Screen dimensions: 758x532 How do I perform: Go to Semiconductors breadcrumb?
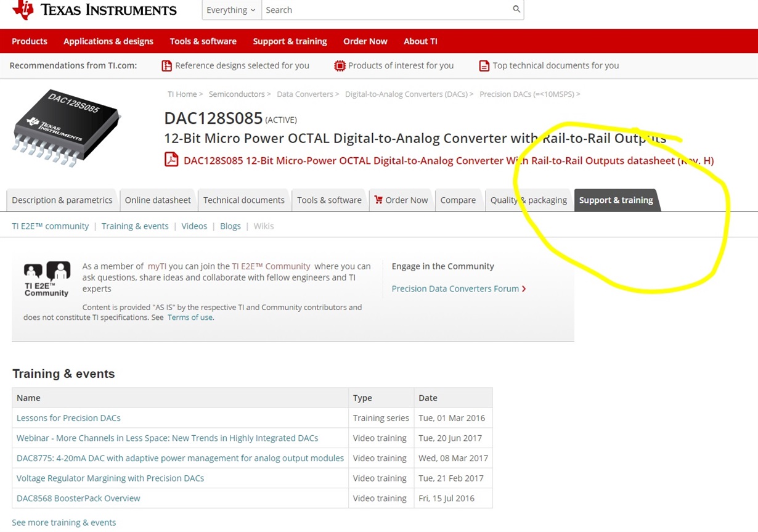click(237, 94)
